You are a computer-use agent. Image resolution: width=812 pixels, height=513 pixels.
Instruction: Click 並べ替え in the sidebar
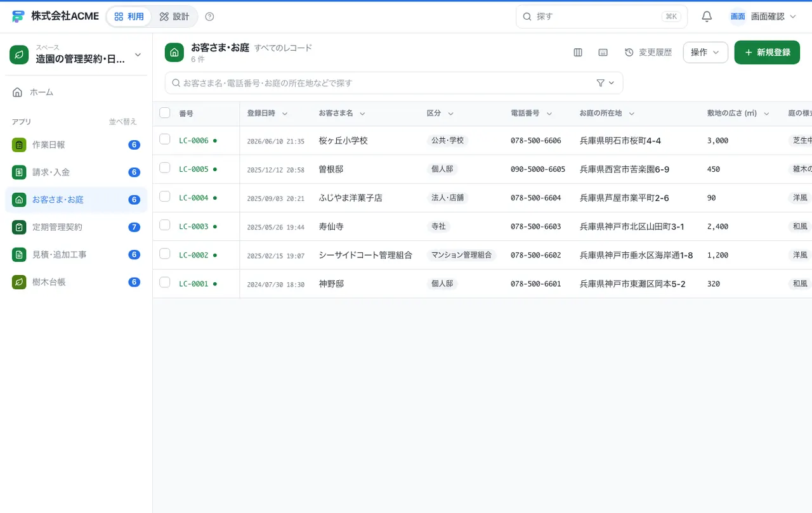[123, 122]
